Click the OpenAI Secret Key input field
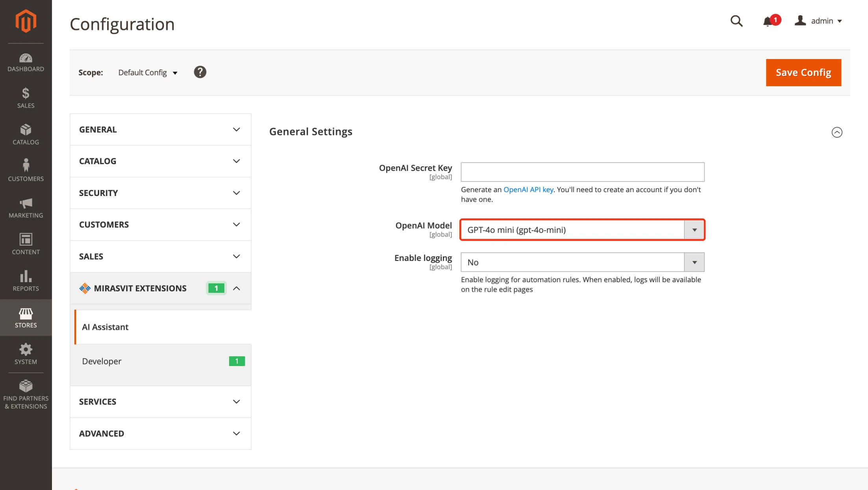Image resolution: width=868 pixels, height=490 pixels. tap(583, 172)
